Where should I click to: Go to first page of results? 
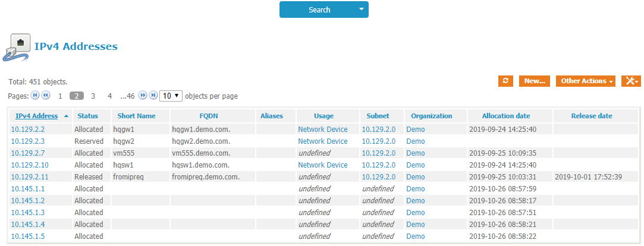point(35,96)
